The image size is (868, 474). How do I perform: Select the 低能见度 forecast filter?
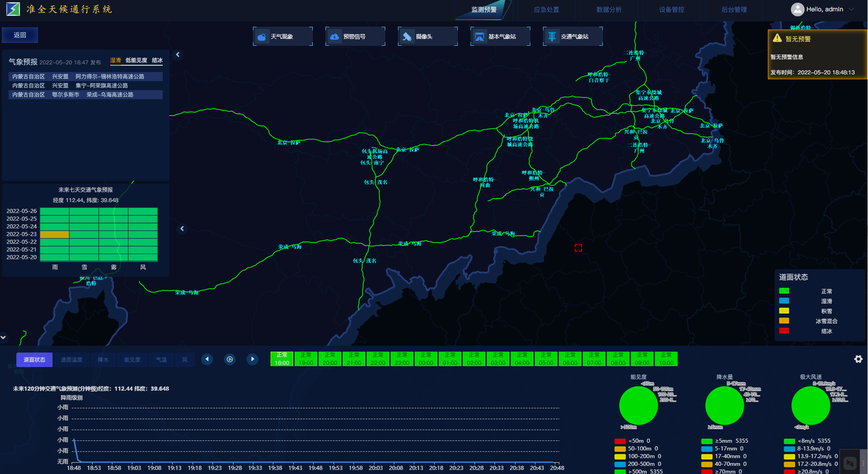click(136, 60)
